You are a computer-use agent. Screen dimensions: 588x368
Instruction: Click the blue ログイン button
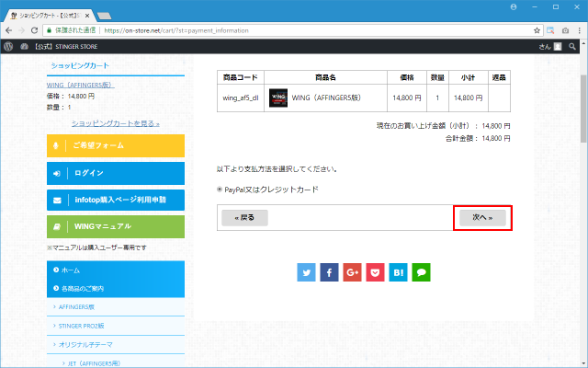[x=115, y=173]
